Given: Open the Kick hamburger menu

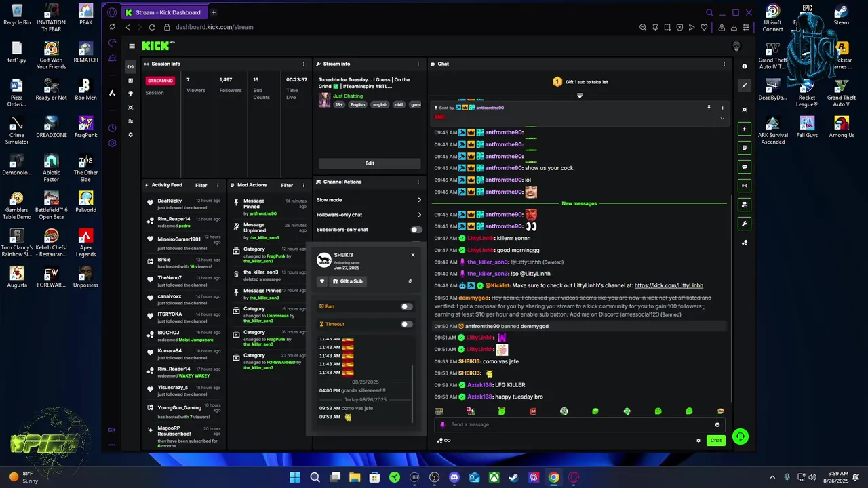Looking at the screenshot, I should [132, 46].
